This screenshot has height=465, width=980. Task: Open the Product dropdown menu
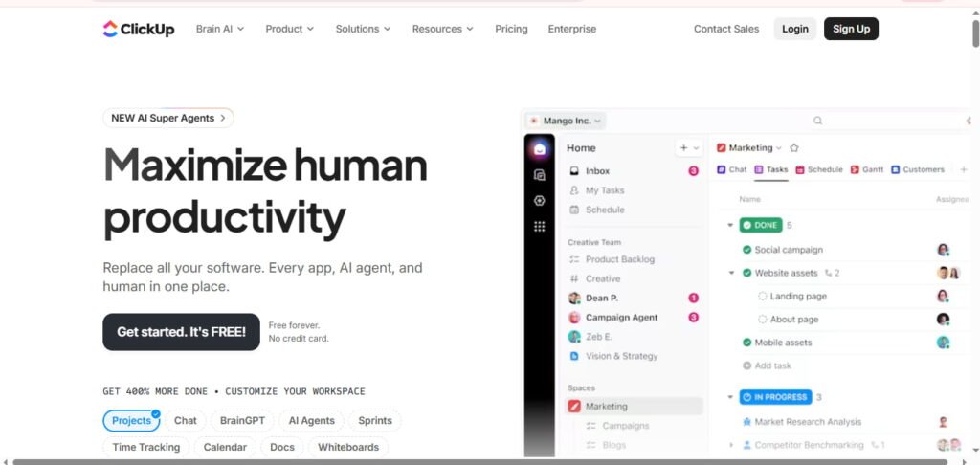(x=289, y=29)
